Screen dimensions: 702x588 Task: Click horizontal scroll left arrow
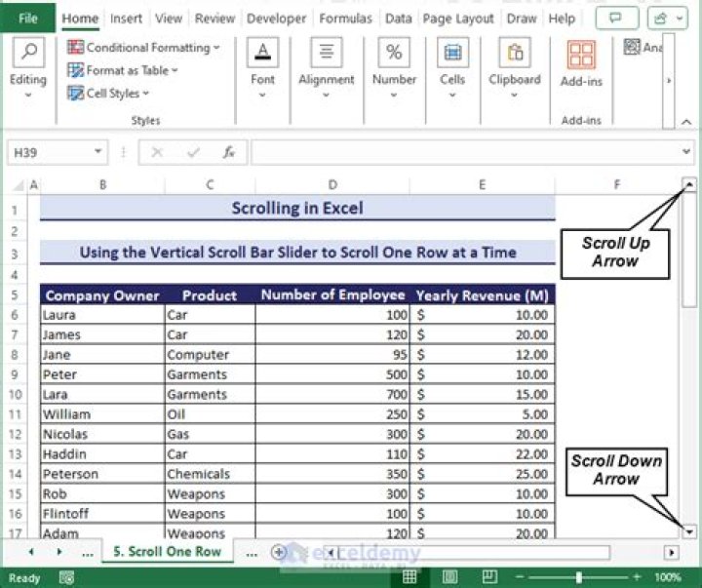331,553
